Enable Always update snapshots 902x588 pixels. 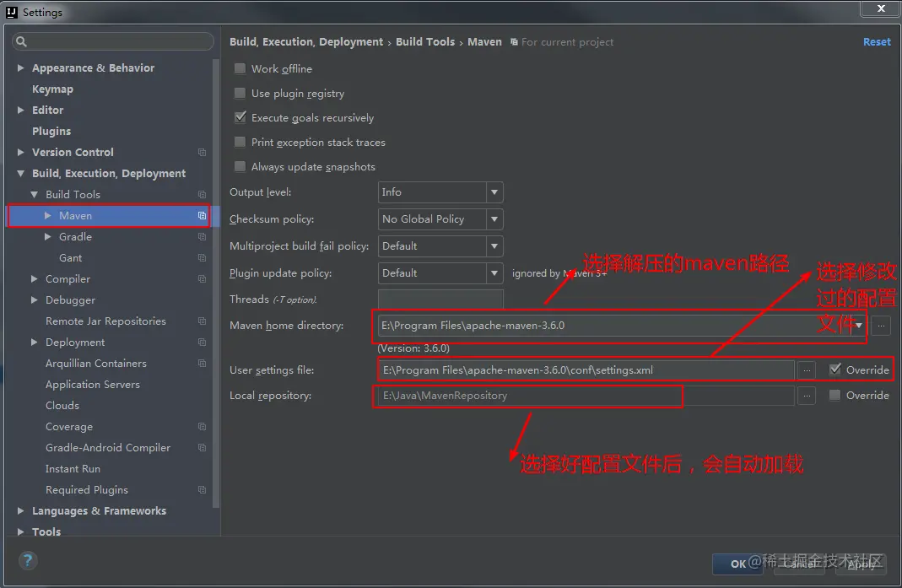[240, 167]
